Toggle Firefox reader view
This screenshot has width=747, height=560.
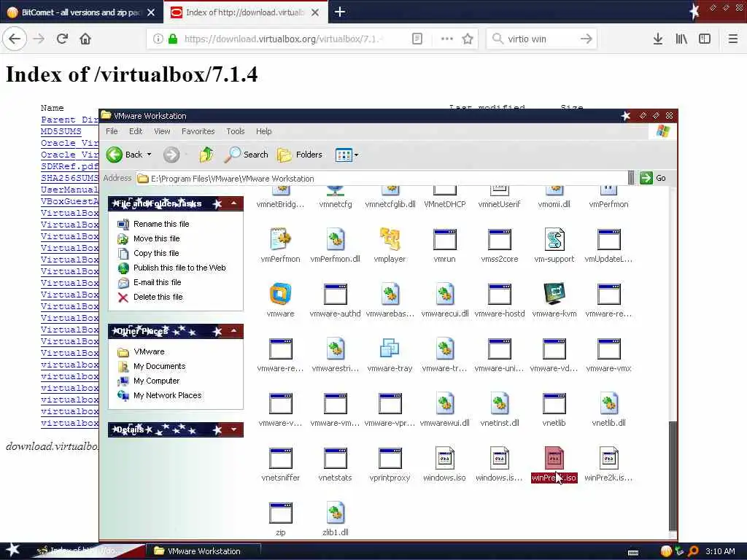point(417,39)
